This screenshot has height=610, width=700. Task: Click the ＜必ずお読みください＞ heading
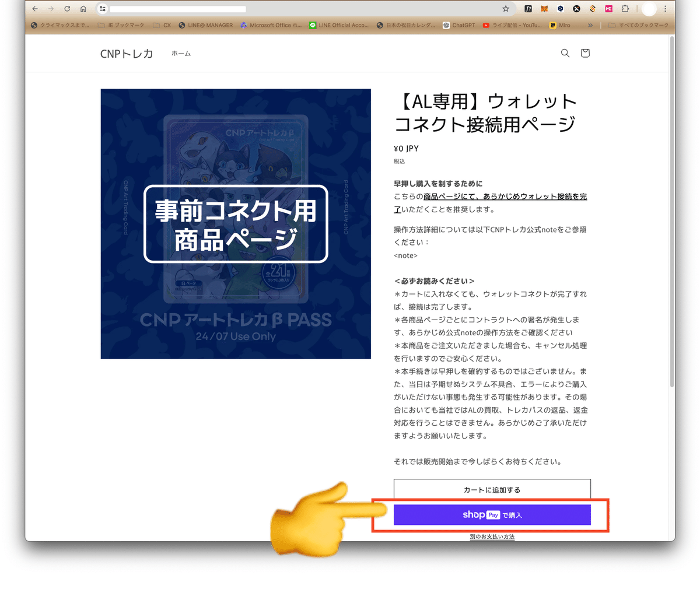tap(435, 281)
